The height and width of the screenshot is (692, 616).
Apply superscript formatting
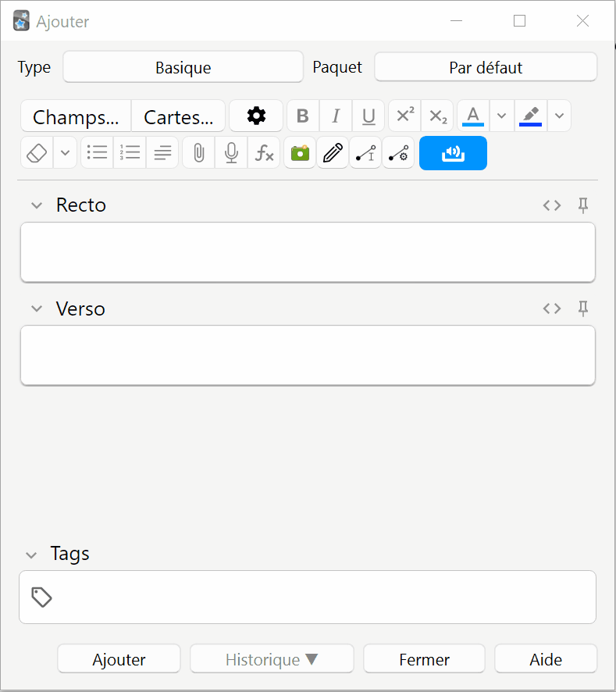coord(404,116)
